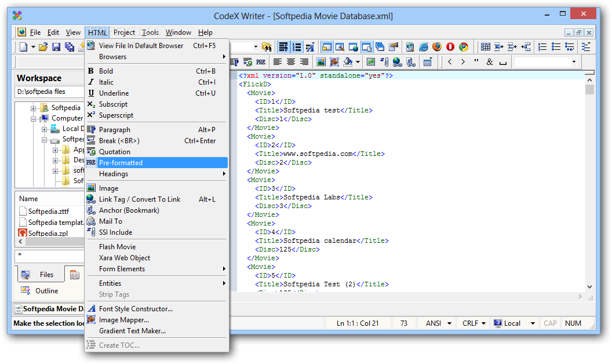Open paint bucket color dropdown arrow

358,62
